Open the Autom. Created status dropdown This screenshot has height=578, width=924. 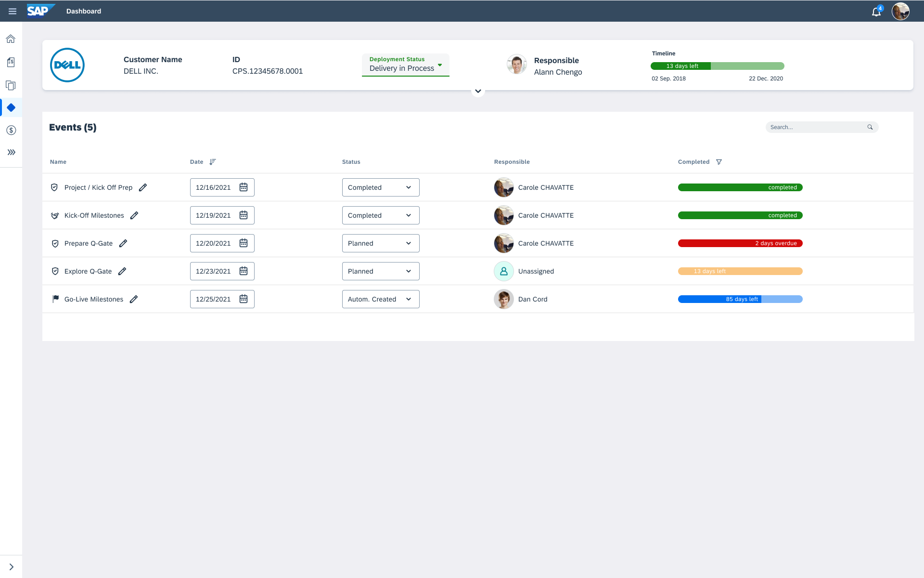(x=380, y=299)
